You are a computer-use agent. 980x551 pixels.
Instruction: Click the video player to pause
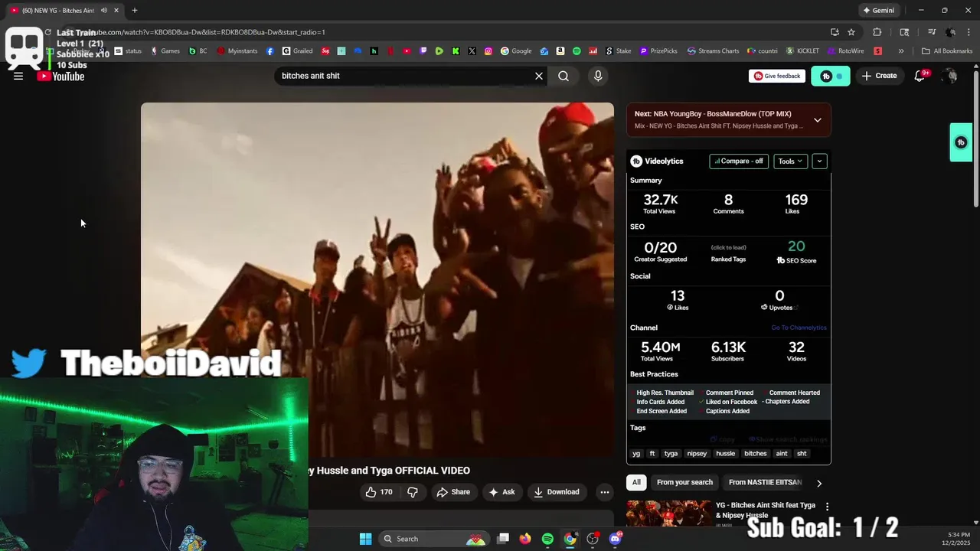click(377, 279)
